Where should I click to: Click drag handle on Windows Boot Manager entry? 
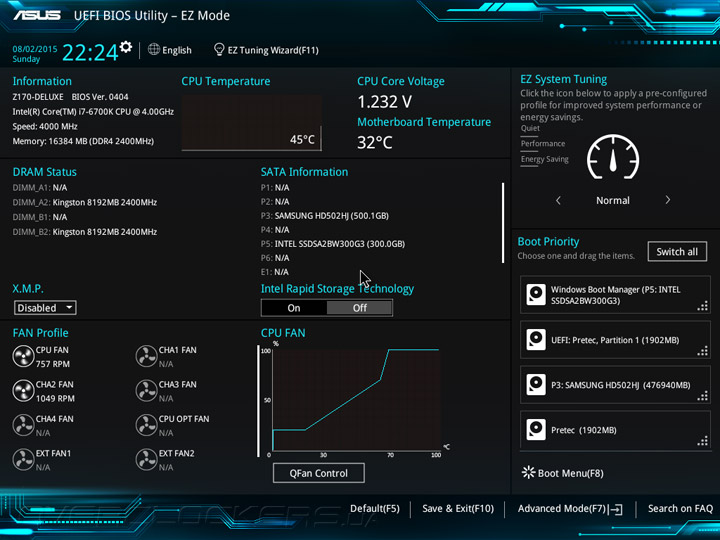703,306
